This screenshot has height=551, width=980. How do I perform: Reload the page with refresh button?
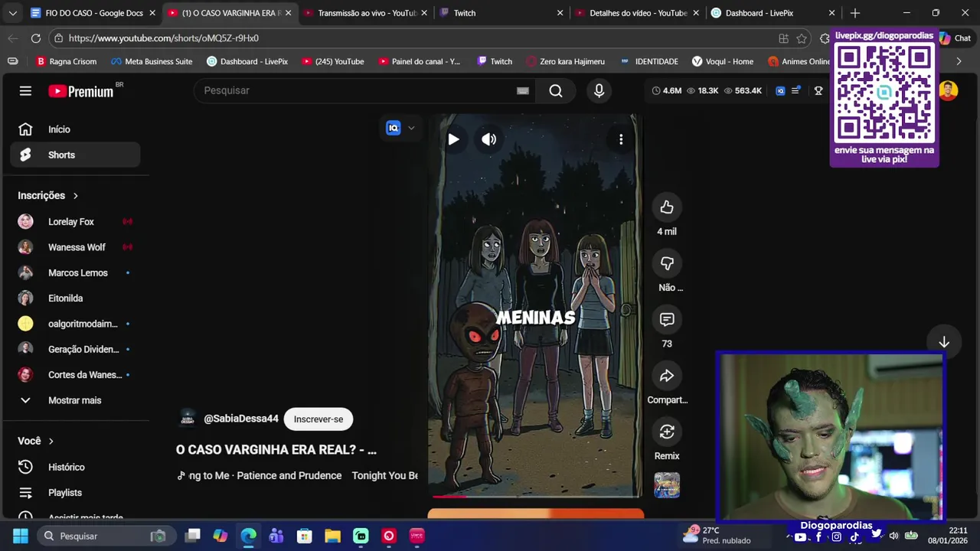(36, 38)
